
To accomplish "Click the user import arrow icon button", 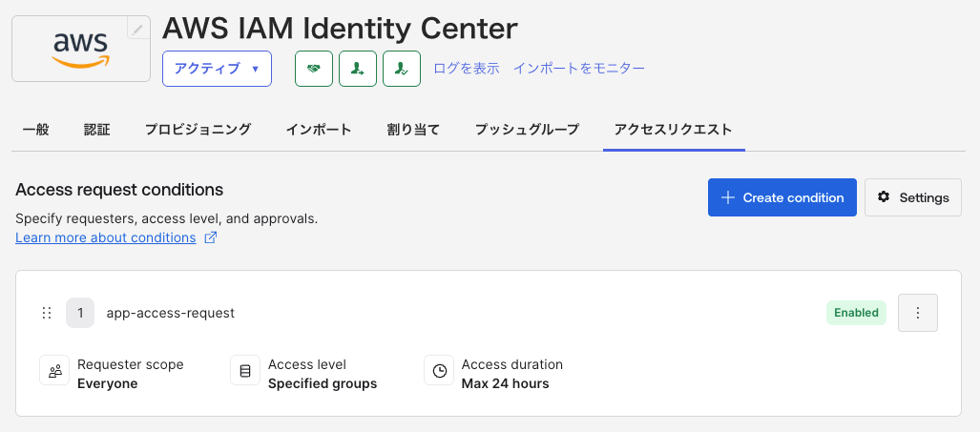I will (358, 69).
